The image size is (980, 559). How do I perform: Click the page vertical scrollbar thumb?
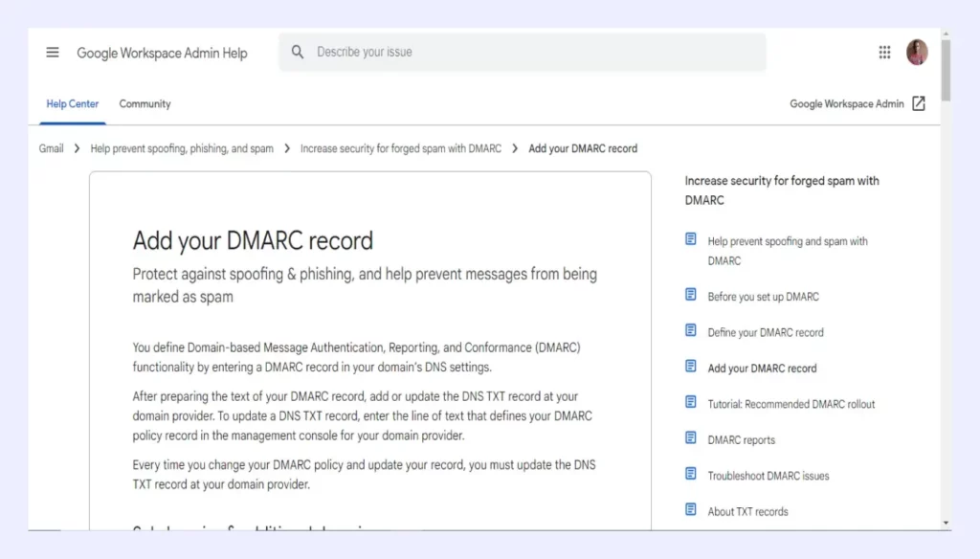946,70
